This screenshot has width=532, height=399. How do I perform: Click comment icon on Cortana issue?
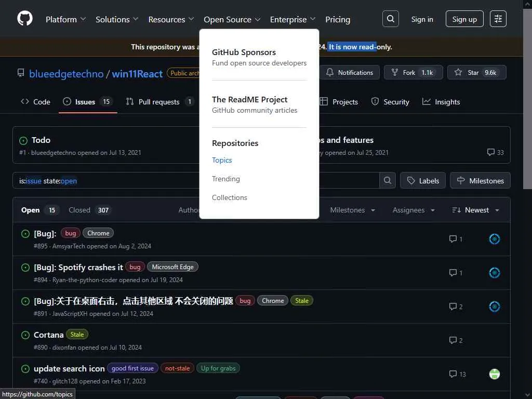[x=453, y=340]
